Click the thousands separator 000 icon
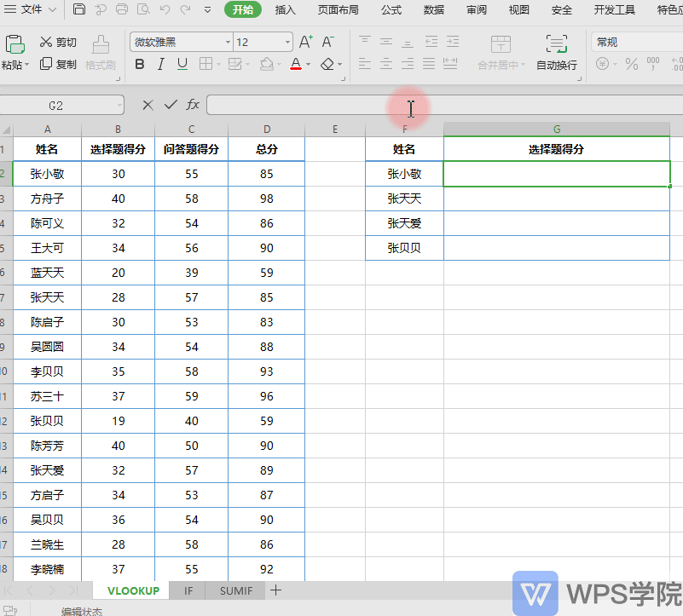Image resolution: width=683 pixels, height=616 pixels. coord(653,64)
